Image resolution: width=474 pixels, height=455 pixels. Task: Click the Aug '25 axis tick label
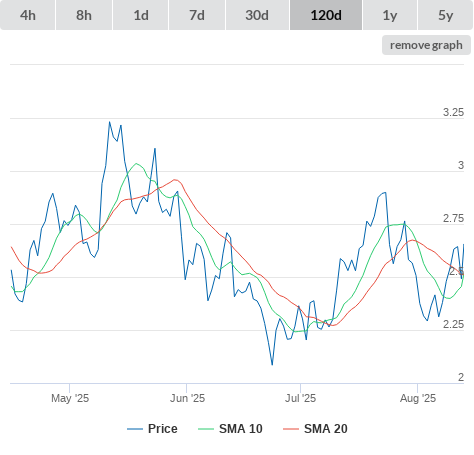click(418, 398)
